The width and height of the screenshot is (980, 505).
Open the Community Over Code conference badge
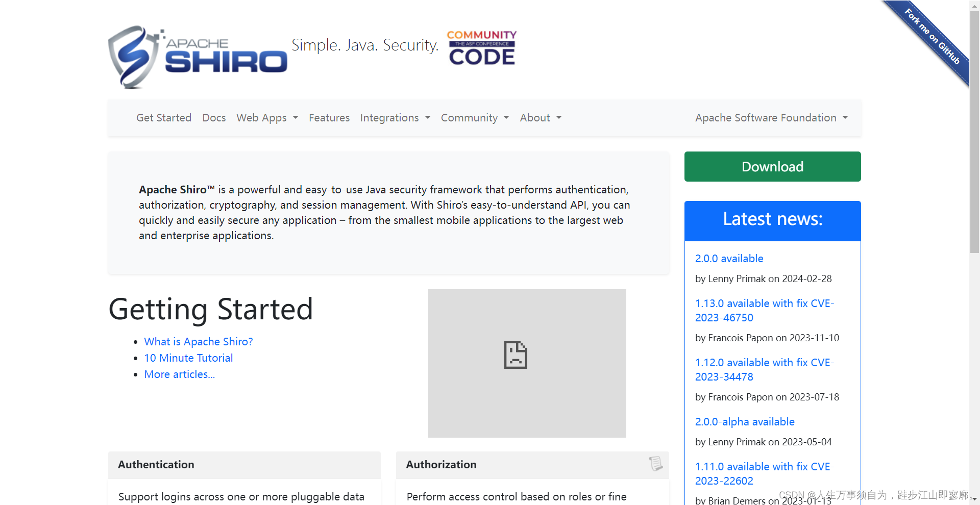(481, 47)
